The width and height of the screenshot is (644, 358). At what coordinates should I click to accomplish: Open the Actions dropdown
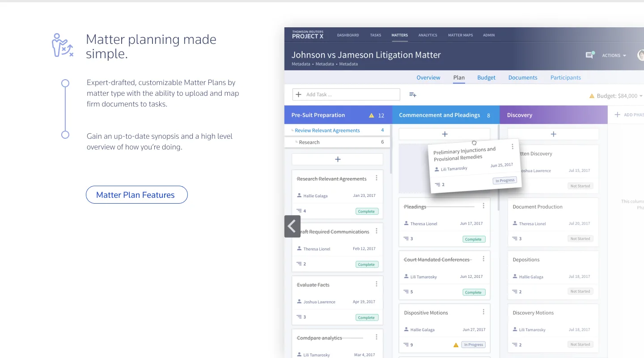(614, 55)
